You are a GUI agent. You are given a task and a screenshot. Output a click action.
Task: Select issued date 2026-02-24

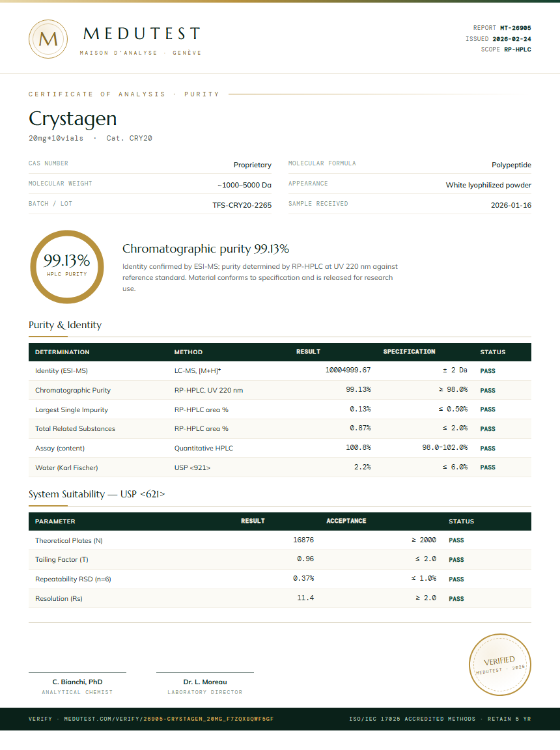click(512, 39)
